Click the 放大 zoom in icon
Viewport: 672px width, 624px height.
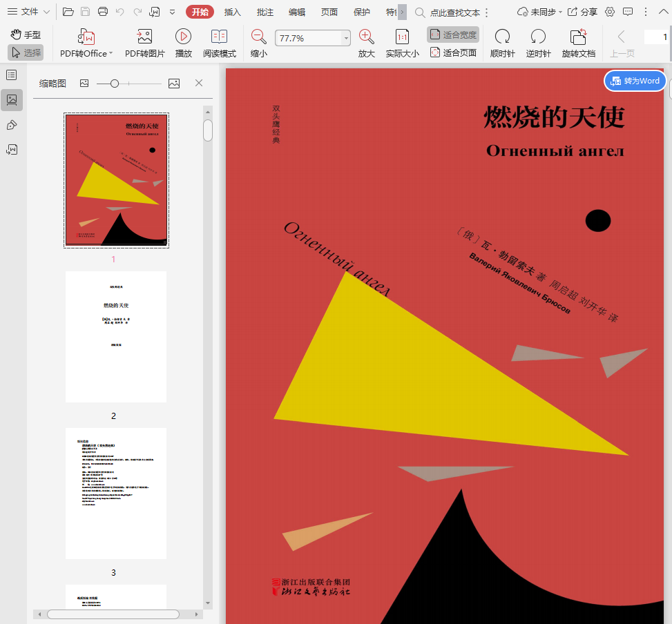(x=366, y=38)
